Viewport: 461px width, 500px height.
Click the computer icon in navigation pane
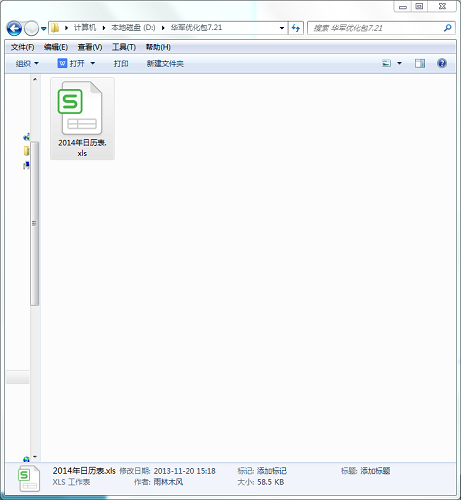27,165
